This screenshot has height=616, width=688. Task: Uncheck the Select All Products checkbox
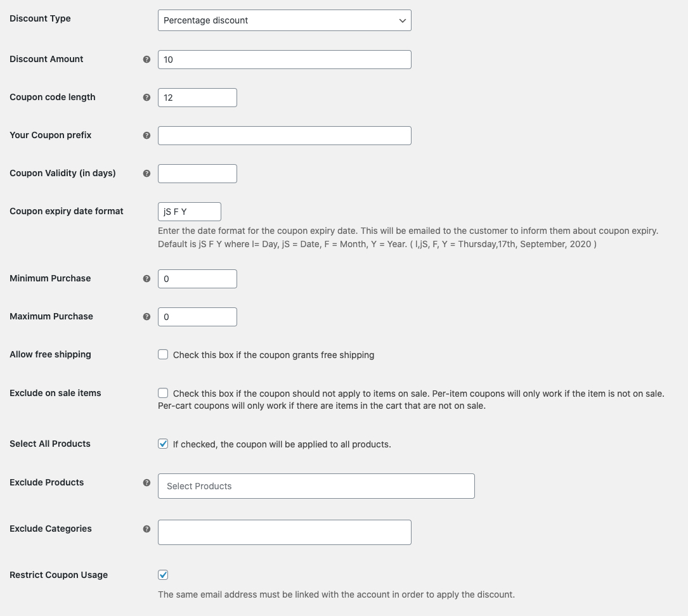point(163,444)
